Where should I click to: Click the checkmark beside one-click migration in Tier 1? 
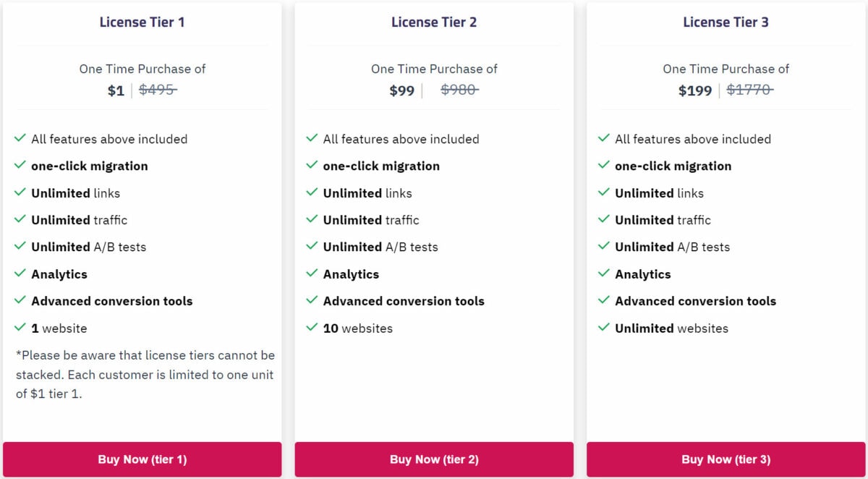click(20, 166)
